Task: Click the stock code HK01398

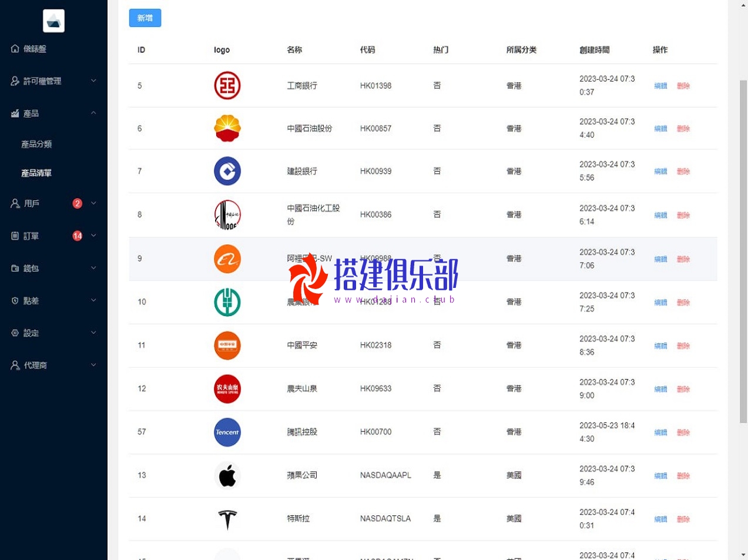Action: [x=376, y=86]
